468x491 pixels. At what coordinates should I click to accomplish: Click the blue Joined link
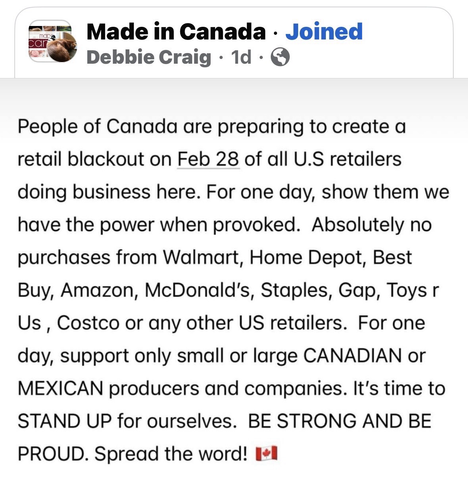pyautogui.click(x=324, y=32)
